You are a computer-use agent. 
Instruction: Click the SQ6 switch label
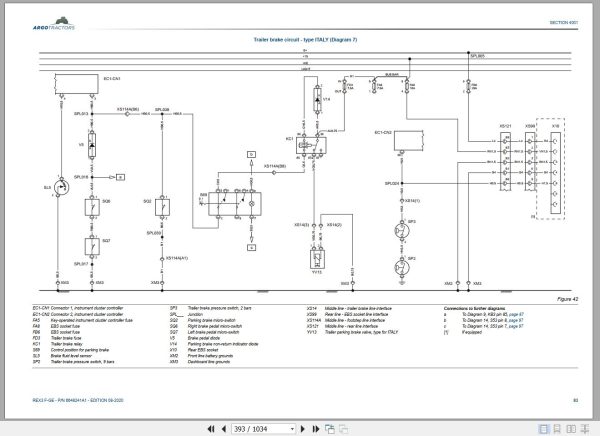[x=106, y=201]
